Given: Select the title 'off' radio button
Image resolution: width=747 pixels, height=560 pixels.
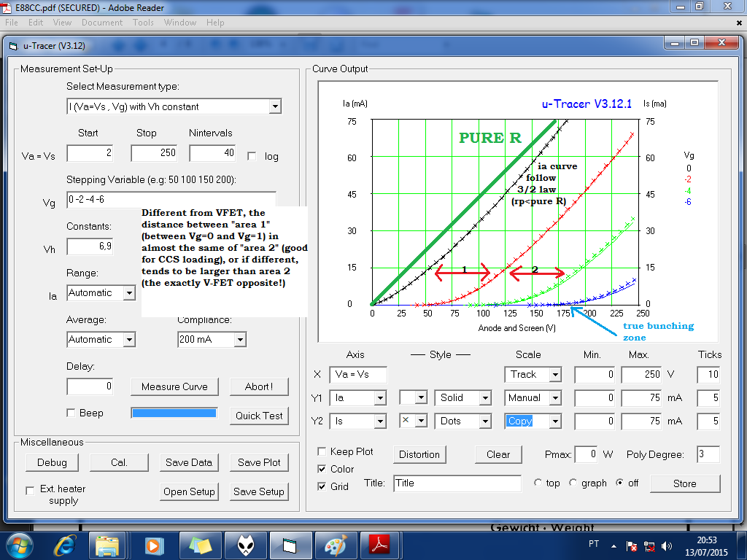Looking at the screenshot, I should point(620,483).
